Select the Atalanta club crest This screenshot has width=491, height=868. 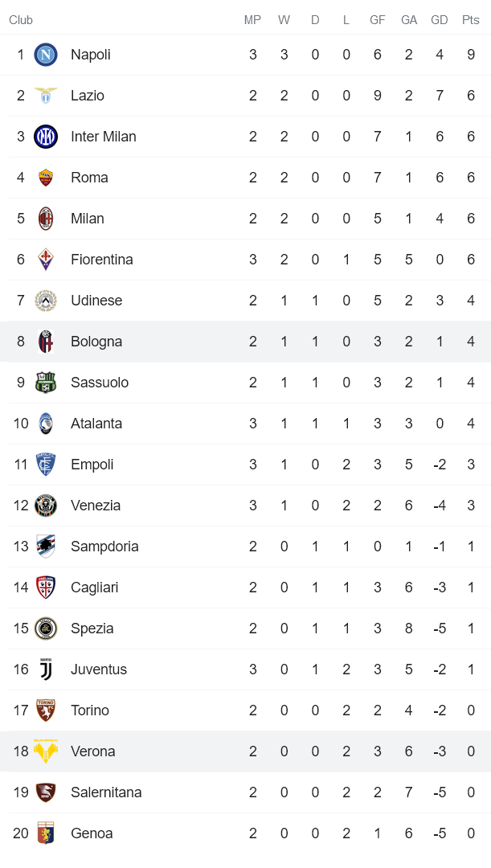click(46, 424)
